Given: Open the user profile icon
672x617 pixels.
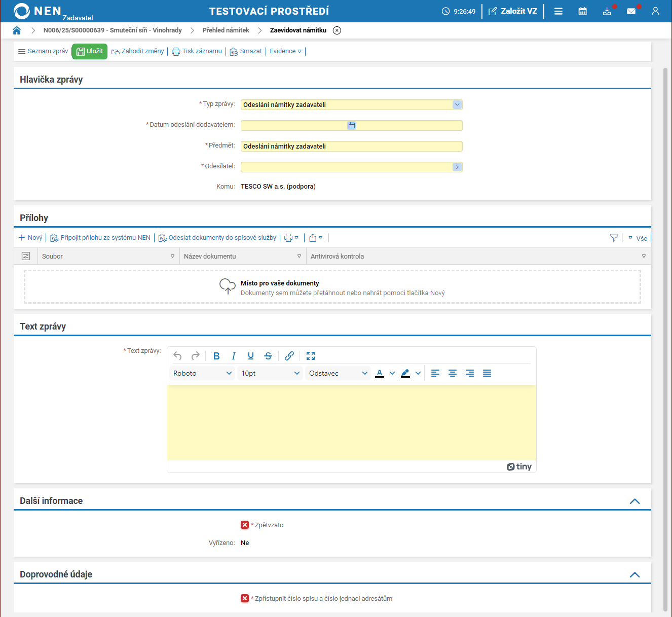Looking at the screenshot, I should pos(655,11).
